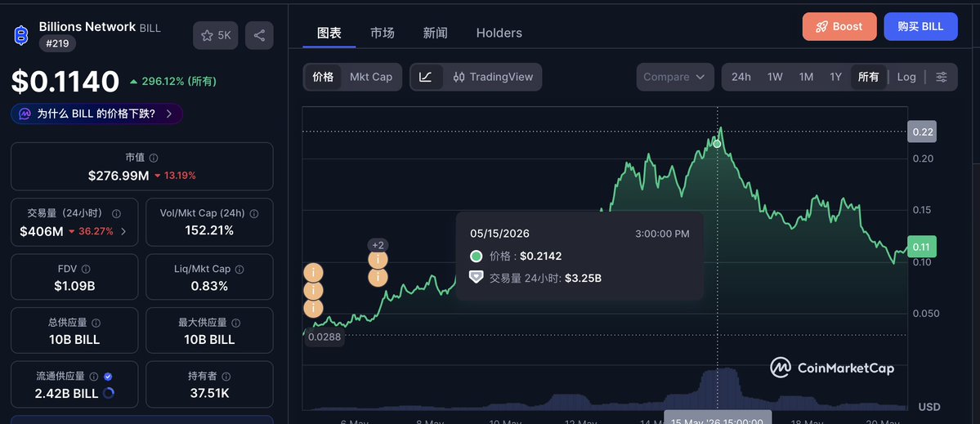980x424 pixels.
Task: Toggle Log scale on the chart
Action: coord(906,77)
